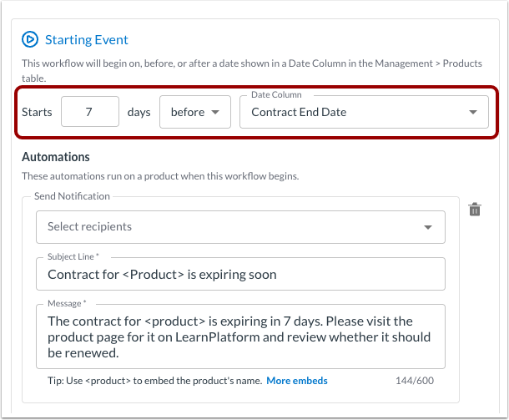The image size is (509, 420).
Task: Click the 144/600 character counter
Action: pos(415,381)
